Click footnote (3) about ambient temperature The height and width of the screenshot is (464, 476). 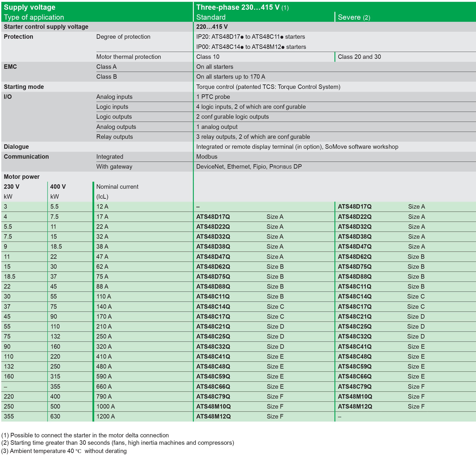[64, 451]
